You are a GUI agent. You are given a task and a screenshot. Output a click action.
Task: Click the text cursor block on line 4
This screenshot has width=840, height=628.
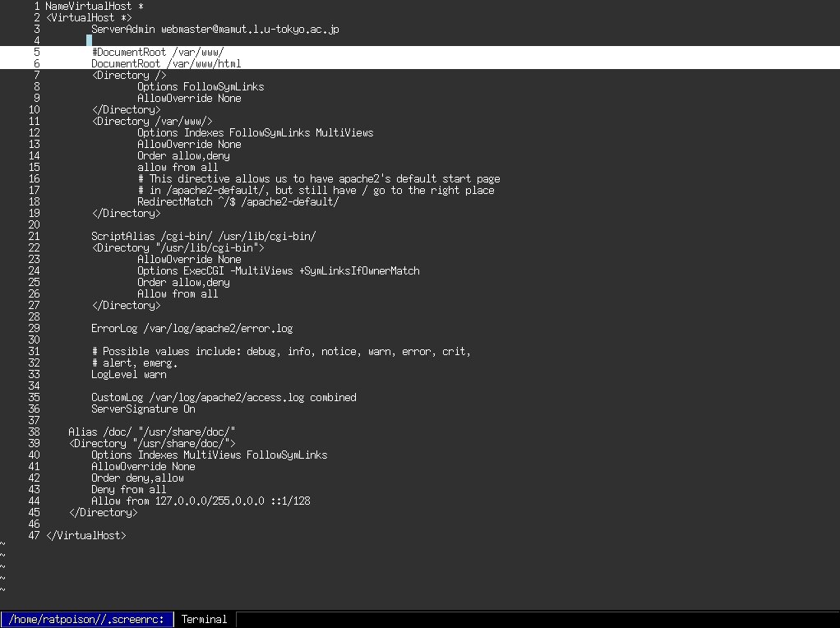89,41
